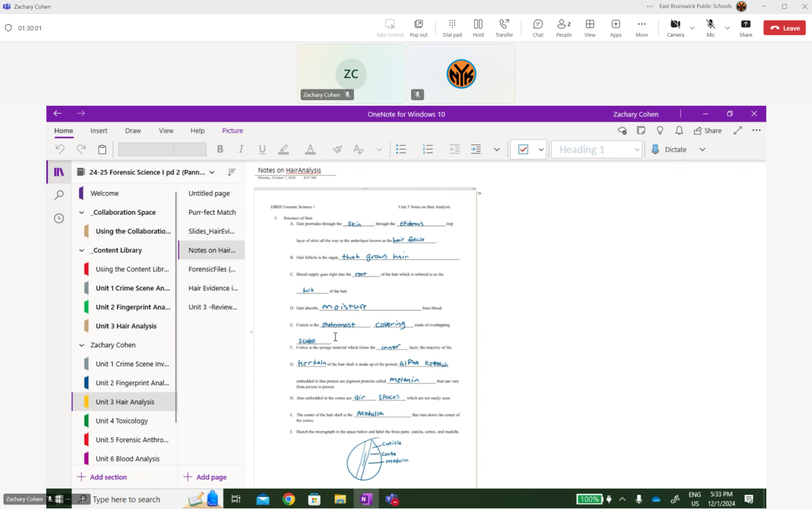Add a new page
812x509 pixels.
point(205,477)
